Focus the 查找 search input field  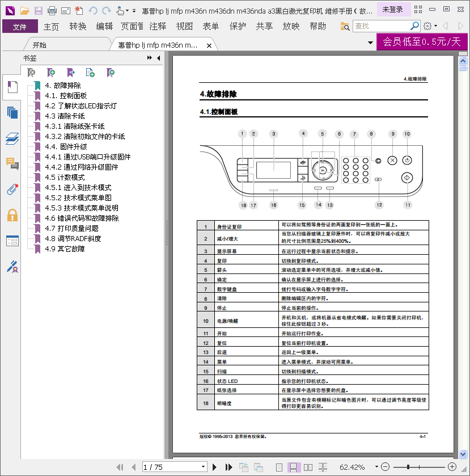[x=381, y=26]
